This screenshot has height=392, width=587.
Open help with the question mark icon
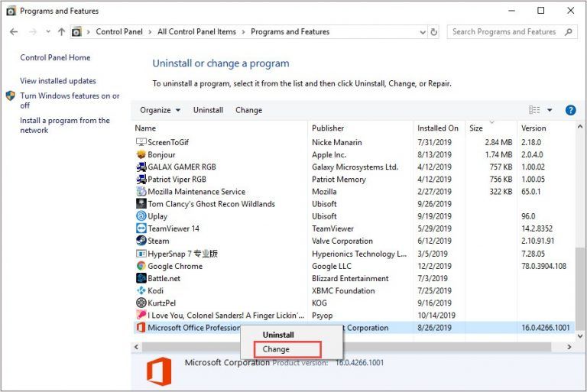(x=570, y=110)
